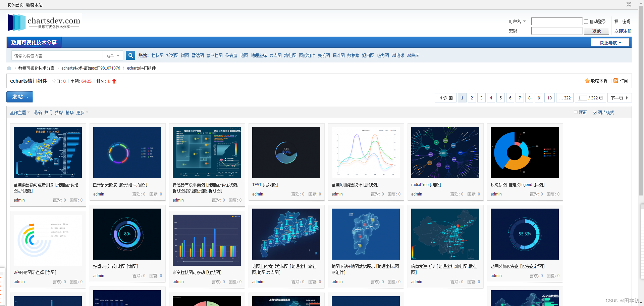644x306 pixels.
Task: Go to page 5
Action: (x=500, y=98)
